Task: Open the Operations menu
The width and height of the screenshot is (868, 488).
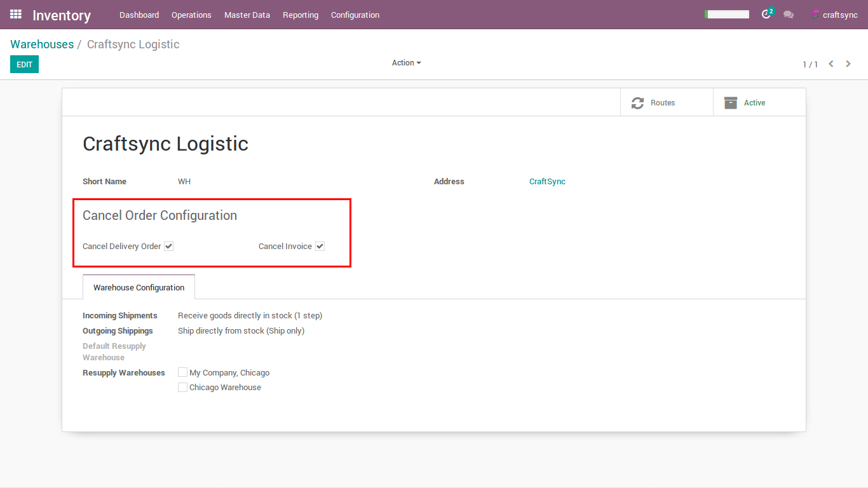Action: (191, 15)
